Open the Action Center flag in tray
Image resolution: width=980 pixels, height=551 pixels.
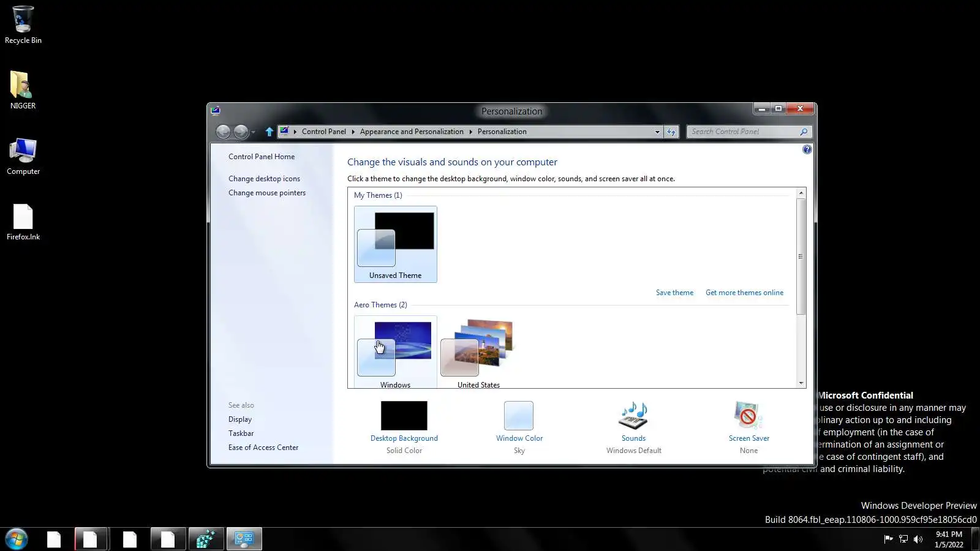[x=888, y=539]
